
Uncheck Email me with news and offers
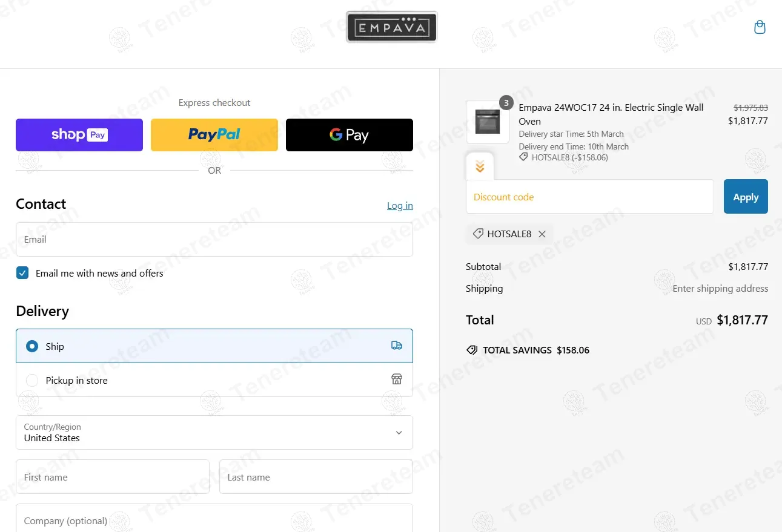pyautogui.click(x=22, y=273)
